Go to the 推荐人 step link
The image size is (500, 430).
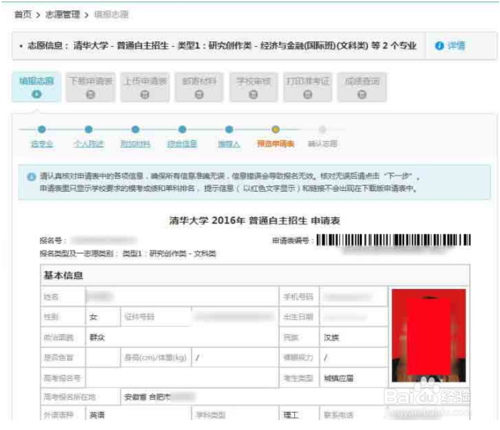(x=229, y=144)
